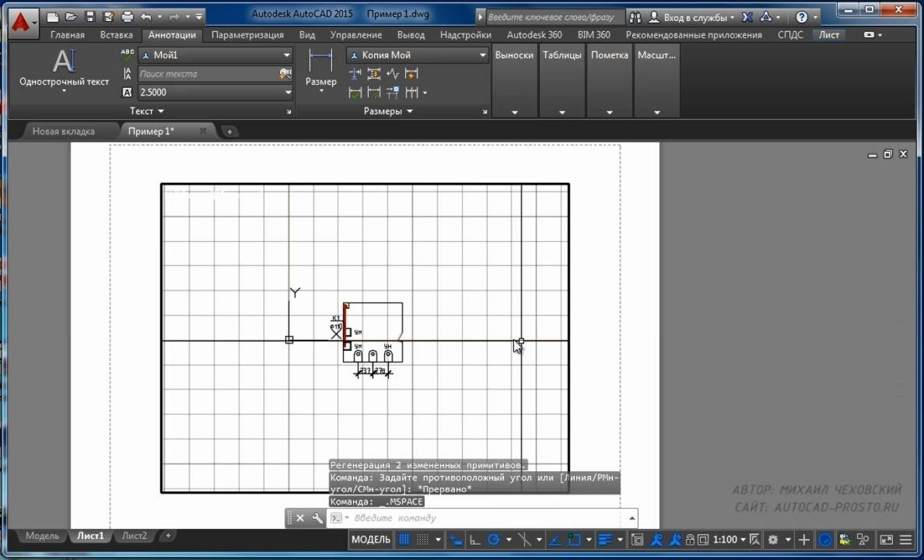Viewport: 924px width, 560px height.
Task: Click the dimension override icon in second row
Action: click(373, 93)
